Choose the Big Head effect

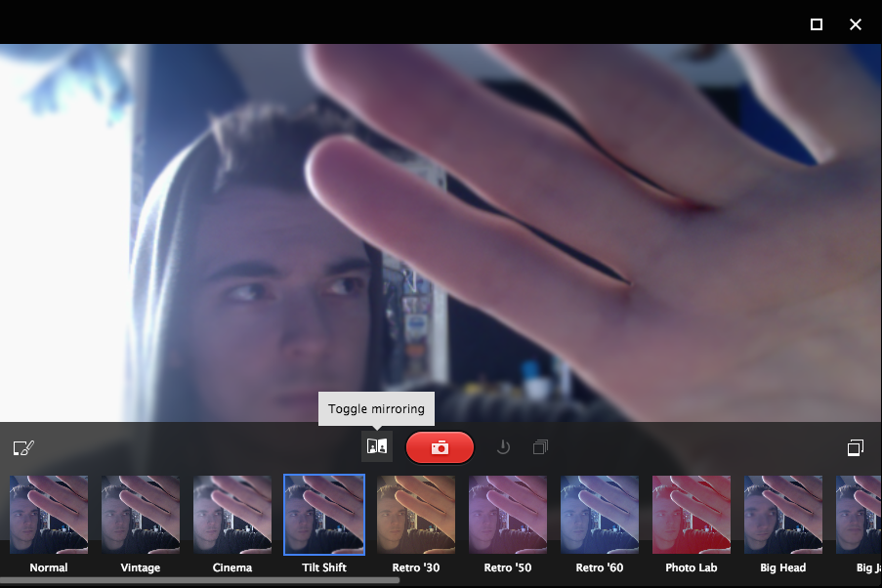(x=783, y=515)
